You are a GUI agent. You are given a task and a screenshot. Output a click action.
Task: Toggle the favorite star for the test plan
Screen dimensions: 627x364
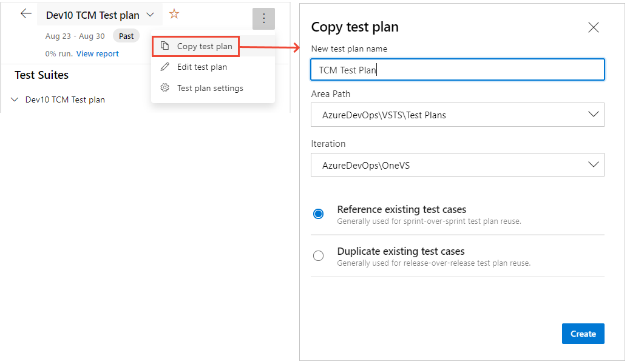174,13
